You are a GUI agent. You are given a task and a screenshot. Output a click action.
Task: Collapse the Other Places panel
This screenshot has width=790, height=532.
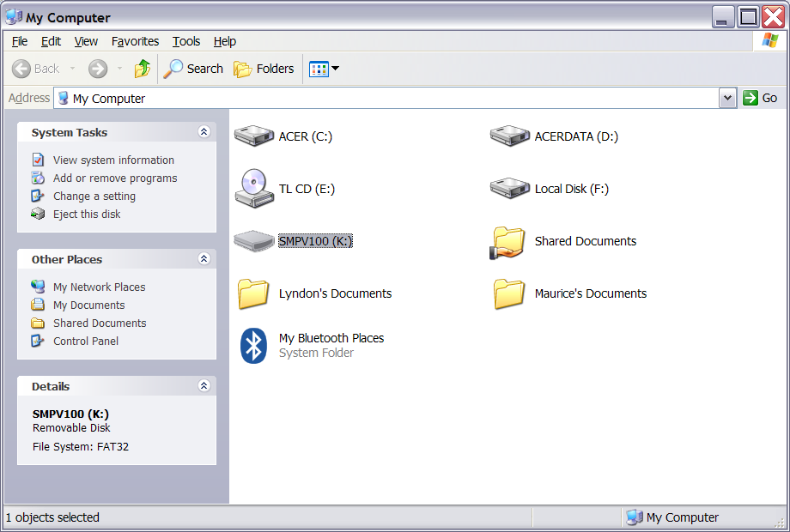(204, 259)
